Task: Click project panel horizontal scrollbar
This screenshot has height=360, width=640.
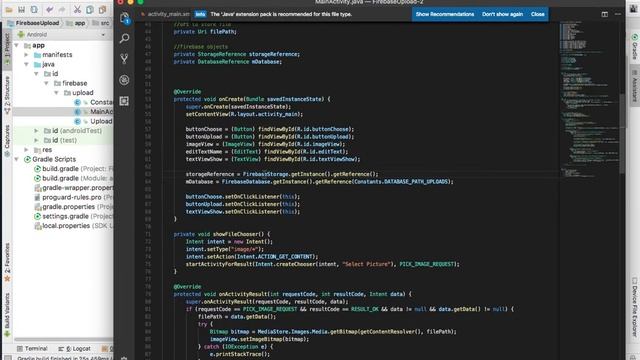Action: point(63,339)
